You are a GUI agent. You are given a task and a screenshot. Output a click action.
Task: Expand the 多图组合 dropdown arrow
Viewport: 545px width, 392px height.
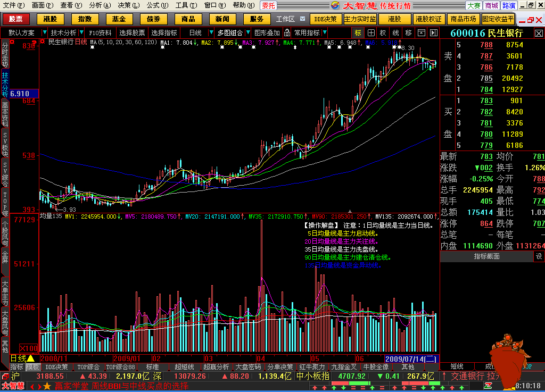click(x=248, y=32)
